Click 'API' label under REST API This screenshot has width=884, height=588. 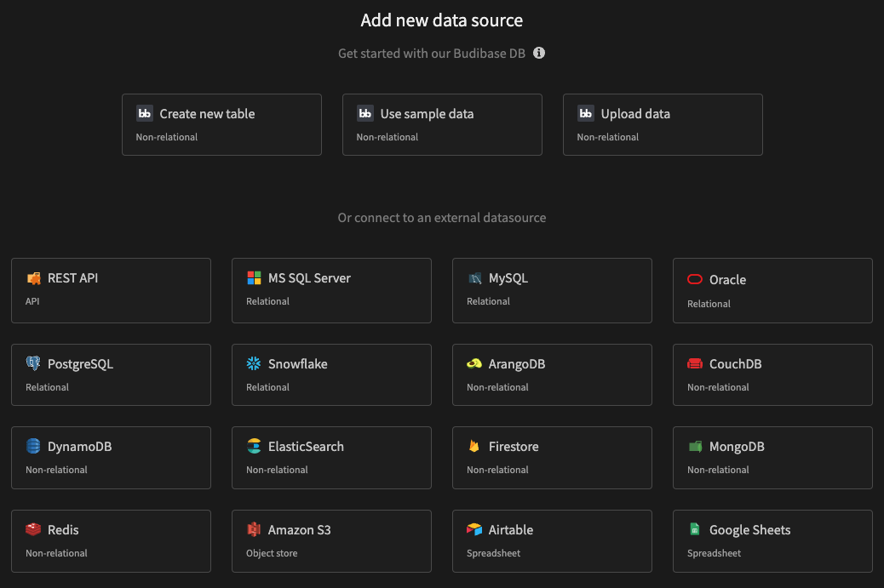[32, 301]
